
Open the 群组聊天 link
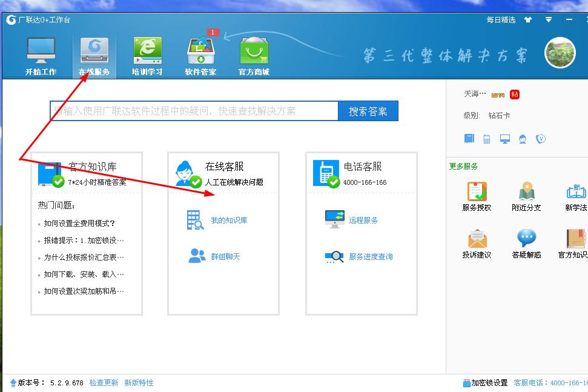point(225,256)
